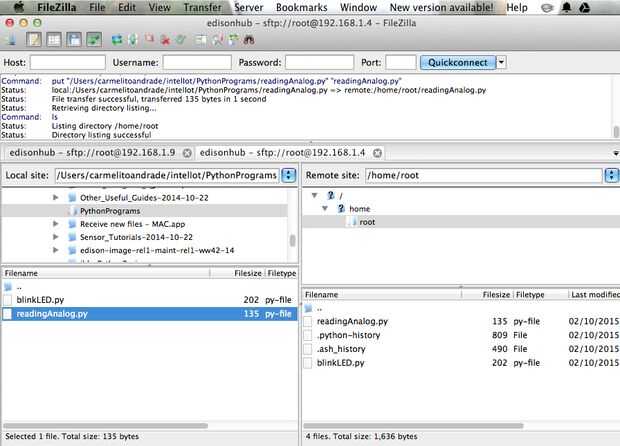Click the Host input field
The image size is (620, 446).
click(x=68, y=62)
